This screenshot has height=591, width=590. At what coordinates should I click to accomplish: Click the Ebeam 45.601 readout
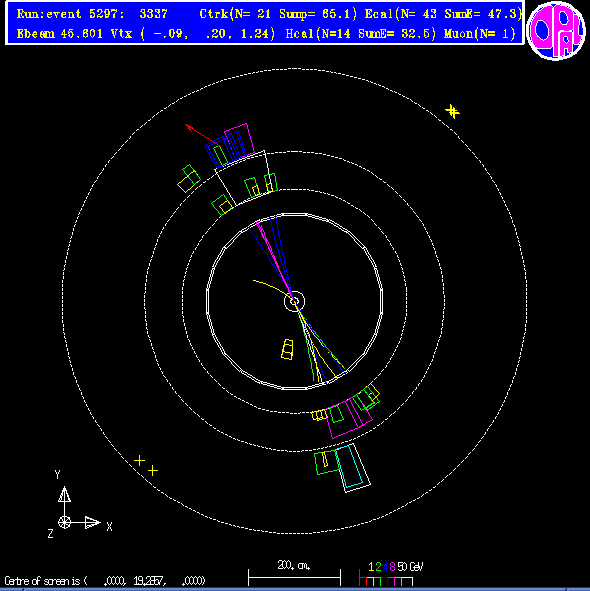[60, 34]
